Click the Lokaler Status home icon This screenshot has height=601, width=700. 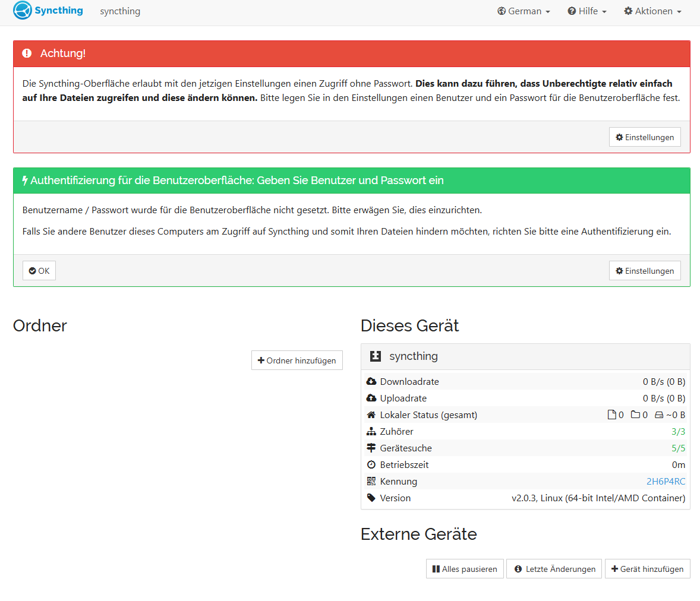tap(371, 415)
